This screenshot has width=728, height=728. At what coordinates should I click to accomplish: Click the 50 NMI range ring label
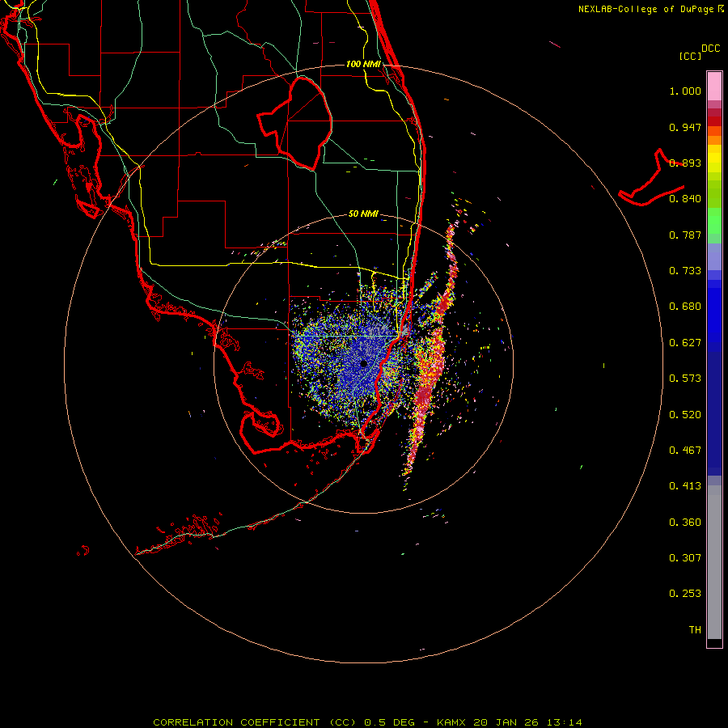pyautogui.click(x=363, y=214)
